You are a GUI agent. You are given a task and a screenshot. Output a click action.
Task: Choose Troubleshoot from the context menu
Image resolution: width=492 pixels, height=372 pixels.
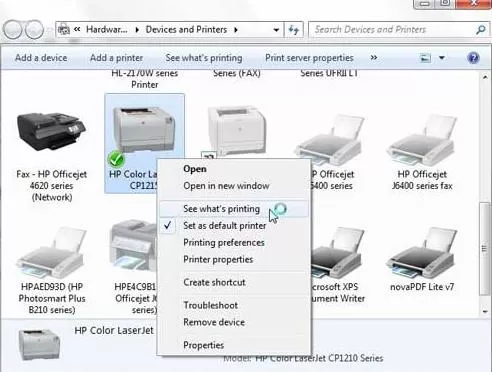(x=234, y=305)
